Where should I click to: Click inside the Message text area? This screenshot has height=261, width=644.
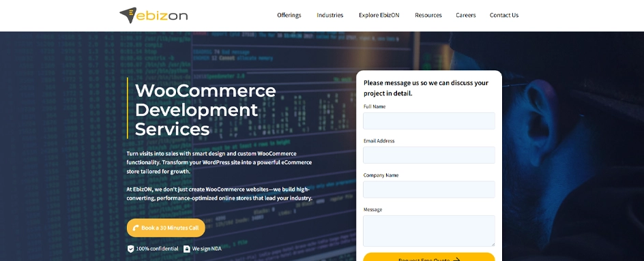[x=429, y=231]
